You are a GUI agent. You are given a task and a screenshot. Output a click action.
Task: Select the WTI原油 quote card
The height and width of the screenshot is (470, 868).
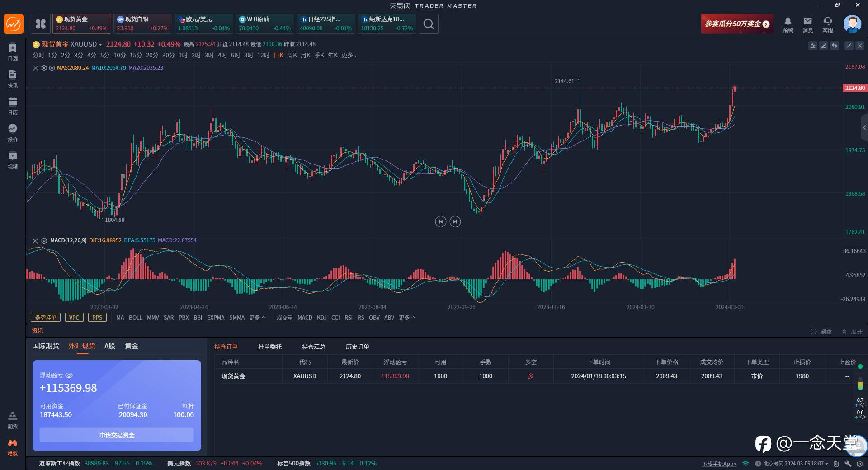pyautogui.click(x=265, y=24)
